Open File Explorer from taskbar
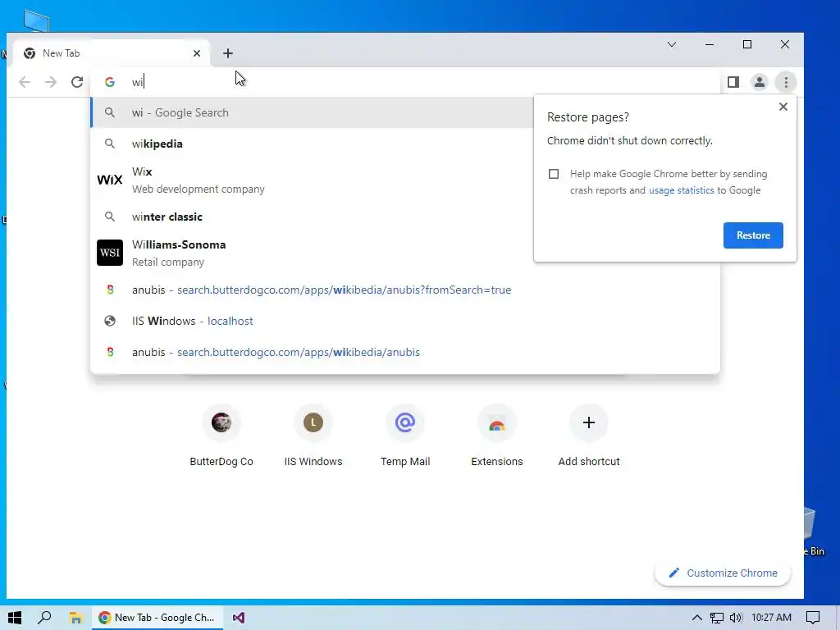The width and height of the screenshot is (840, 630). click(x=75, y=618)
